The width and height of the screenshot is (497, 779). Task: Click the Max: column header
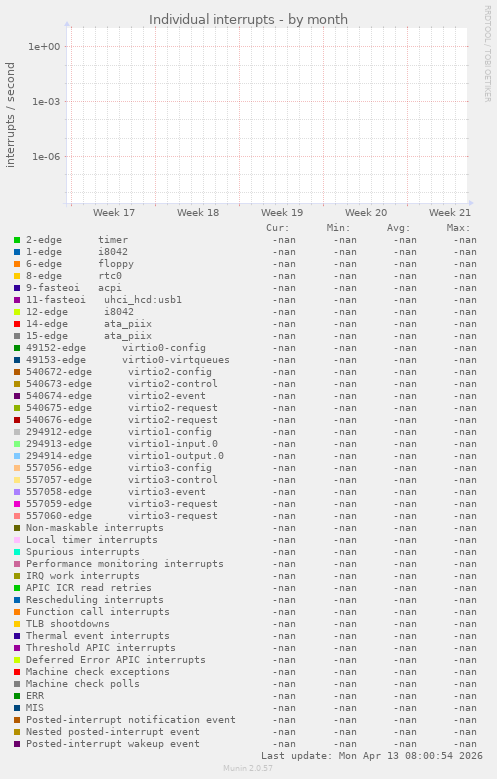click(x=458, y=228)
